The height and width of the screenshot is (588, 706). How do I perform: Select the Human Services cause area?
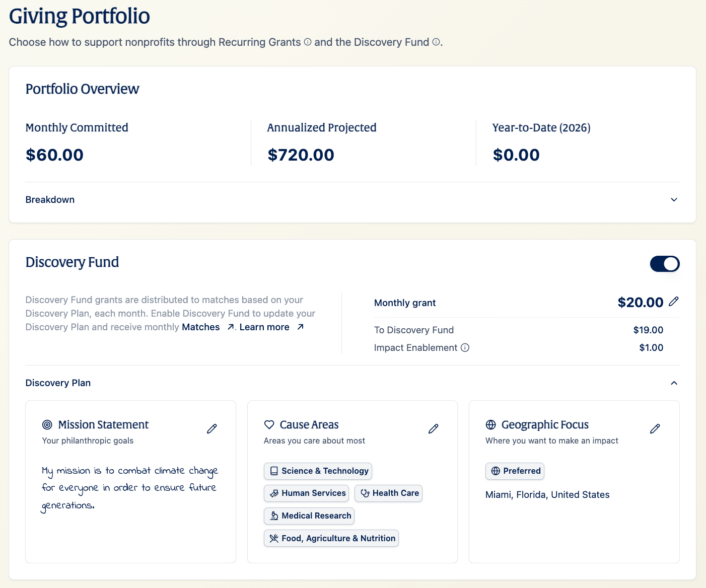[306, 493]
